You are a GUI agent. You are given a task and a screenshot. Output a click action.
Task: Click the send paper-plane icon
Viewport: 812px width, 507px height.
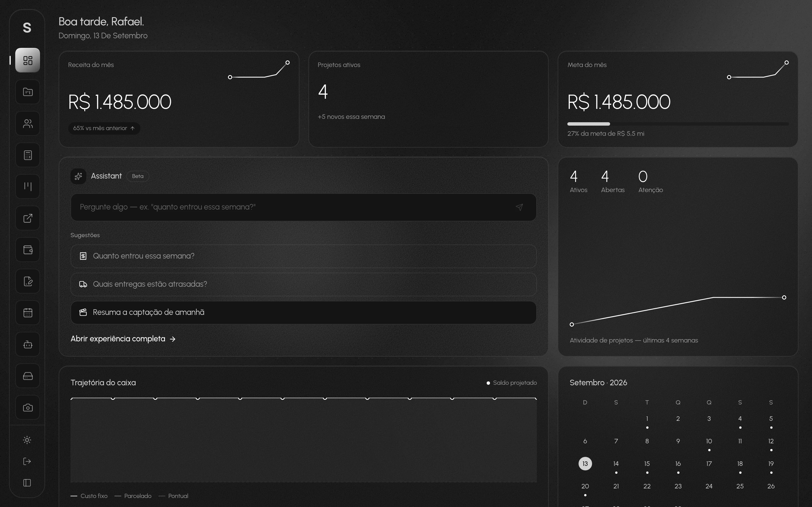(x=519, y=207)
